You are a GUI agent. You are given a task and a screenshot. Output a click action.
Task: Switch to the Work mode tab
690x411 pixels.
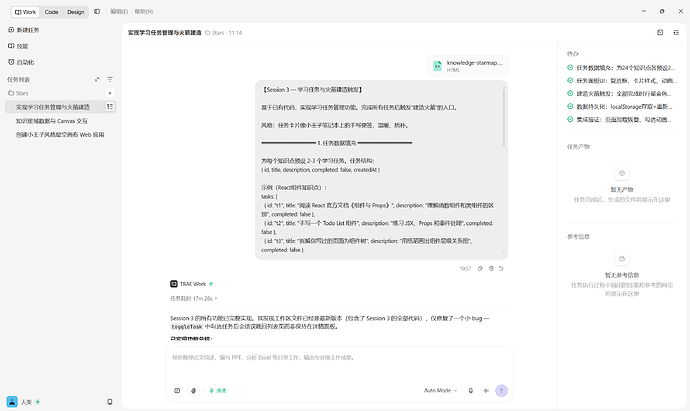25,12
